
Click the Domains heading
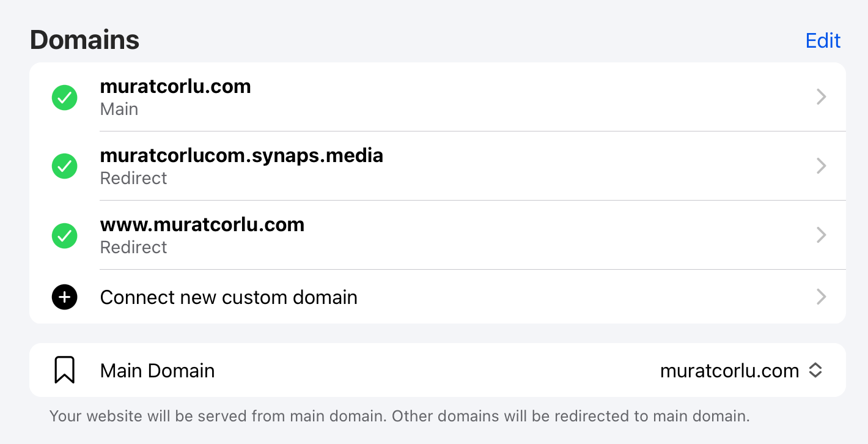84,40
